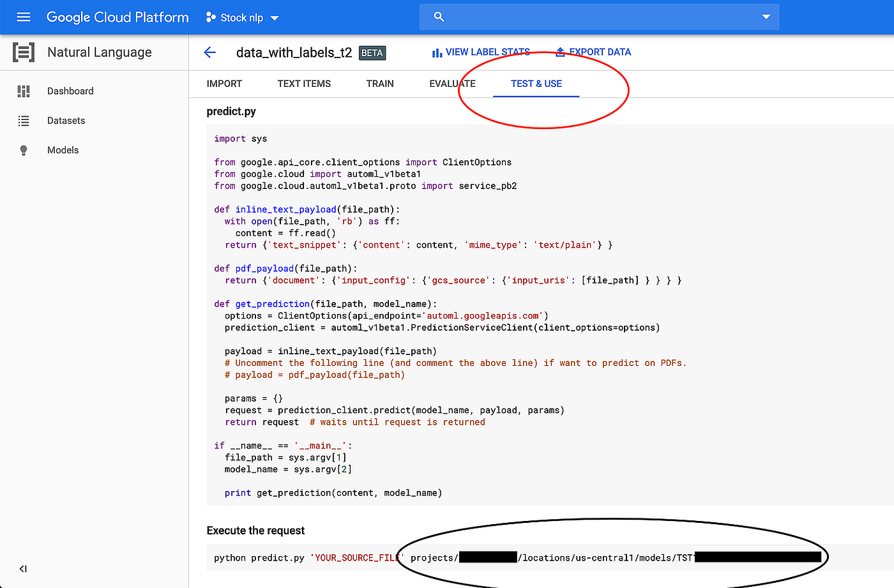Click the Natural Language product logo
This screenshot has height=588, width=894.
point(23,52)
